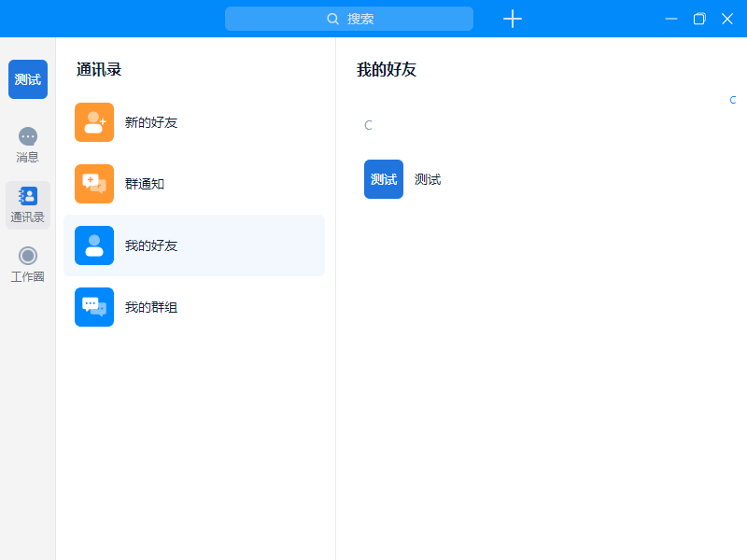Screen dimensions: 747x560
Task: Open the 工作圈 work circle icon
Action: 28,256
